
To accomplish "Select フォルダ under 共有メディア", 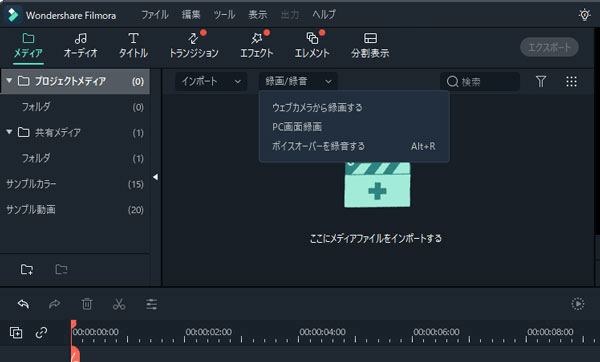I will pyautogui.click(x=75, y=158).
